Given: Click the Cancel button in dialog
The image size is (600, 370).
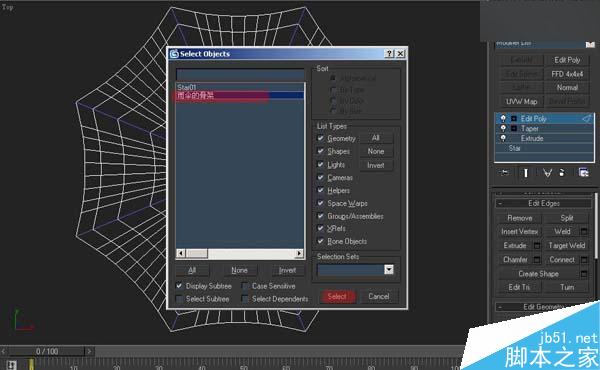Looking at the screenshot, I should click(379, 297).
